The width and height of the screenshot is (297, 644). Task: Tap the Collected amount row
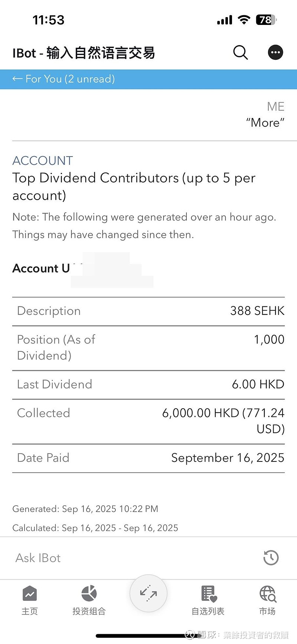tap(148, 421)
